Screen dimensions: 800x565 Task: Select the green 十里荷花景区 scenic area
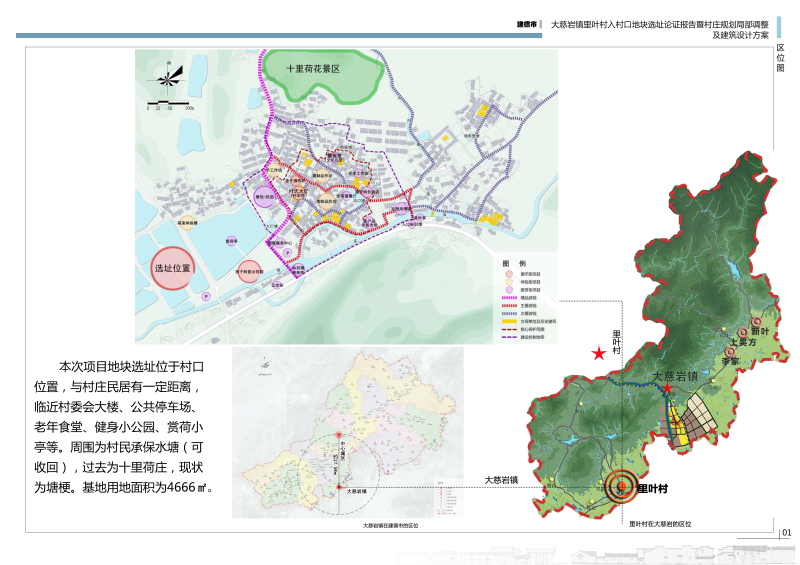tap(325, 72)
